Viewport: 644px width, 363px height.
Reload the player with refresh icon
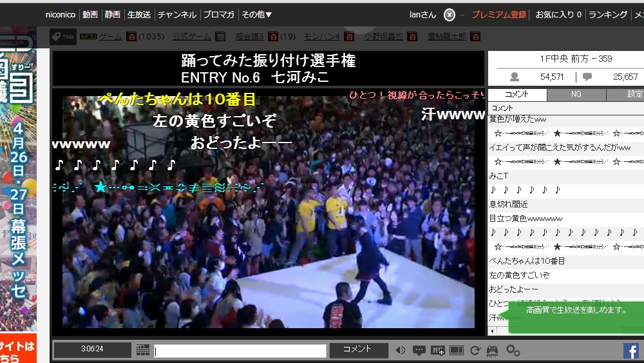click(x=475, y=350)
